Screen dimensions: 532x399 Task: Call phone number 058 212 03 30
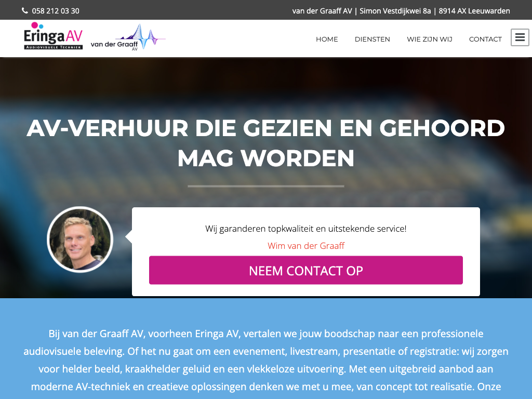[56, 11]
